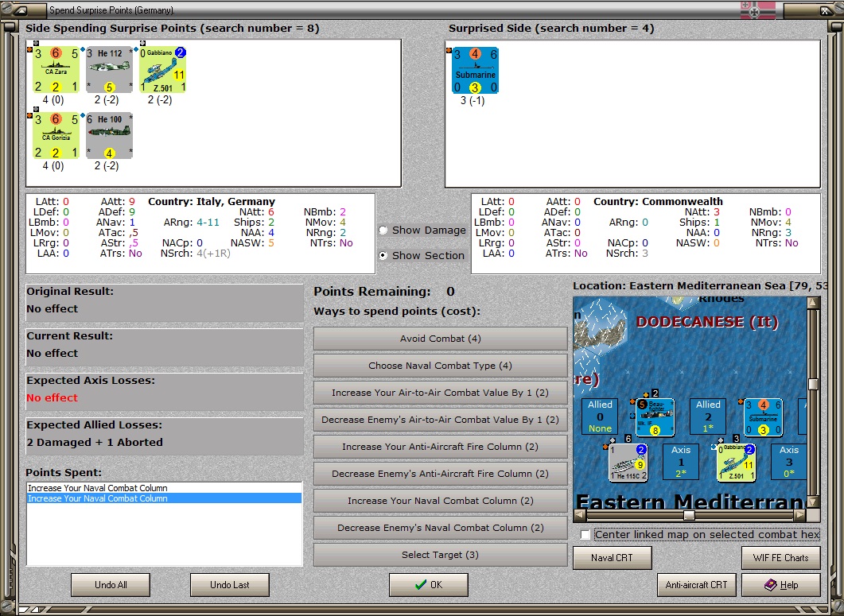Click the Submarine unit on the map
Screen dimensions: 844x616
[x=764, y=417]
